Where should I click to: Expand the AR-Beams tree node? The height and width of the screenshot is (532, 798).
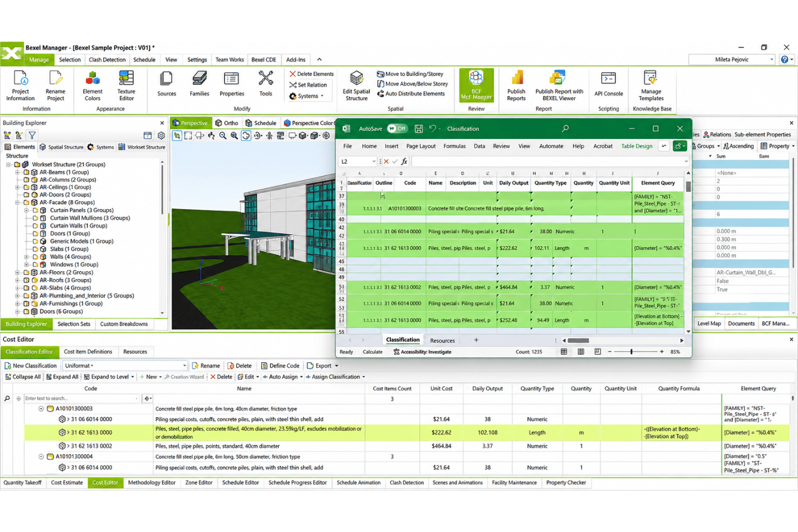17,172
